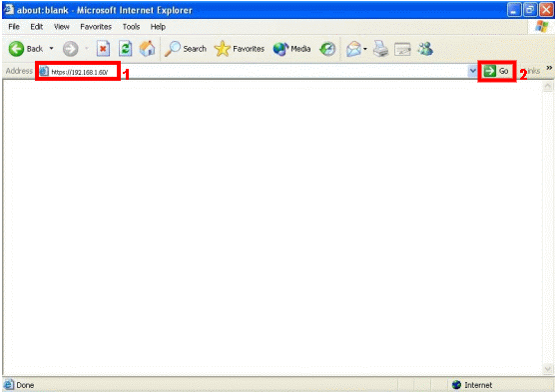Image resolution: width=555 pixels, height=392 pixels.
Task: Refresh the page using the toolbar icon
Action: pyautogui.click(x=126, y=49)
